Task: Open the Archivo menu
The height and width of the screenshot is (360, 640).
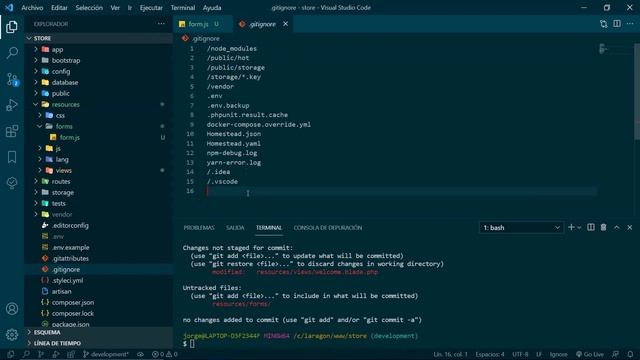Action: [32, 8]
